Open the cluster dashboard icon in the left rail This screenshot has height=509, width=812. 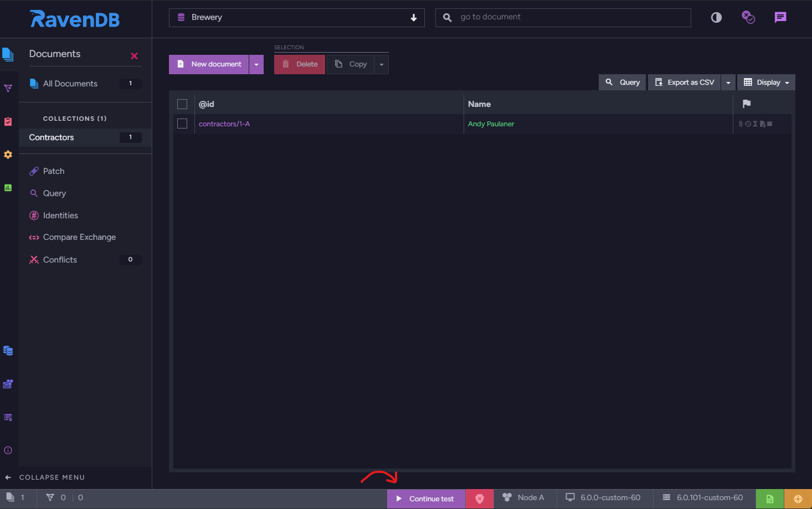[x=8, y=384]
